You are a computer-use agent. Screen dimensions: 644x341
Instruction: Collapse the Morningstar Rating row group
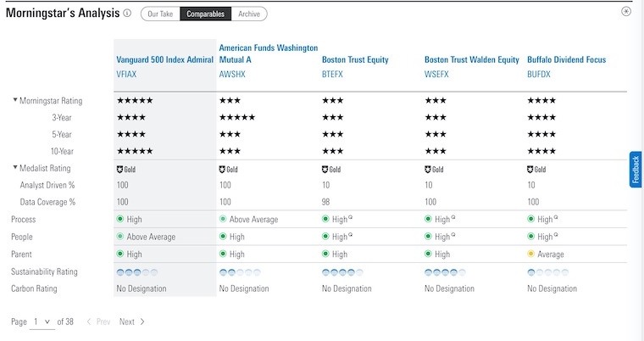pyautogui.click(x=15, y=101)
